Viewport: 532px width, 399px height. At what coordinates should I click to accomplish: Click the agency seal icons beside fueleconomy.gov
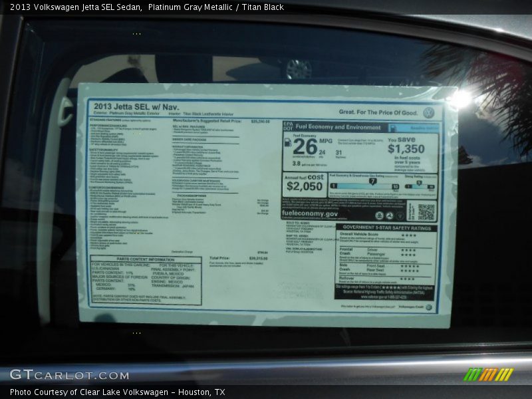pyautogui.click(x=390, y=215)
